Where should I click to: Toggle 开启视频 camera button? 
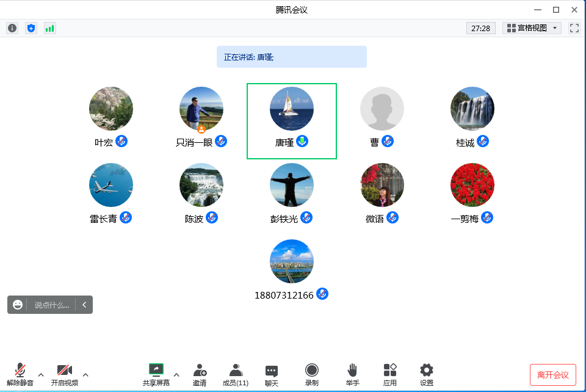tap(65, 375)
